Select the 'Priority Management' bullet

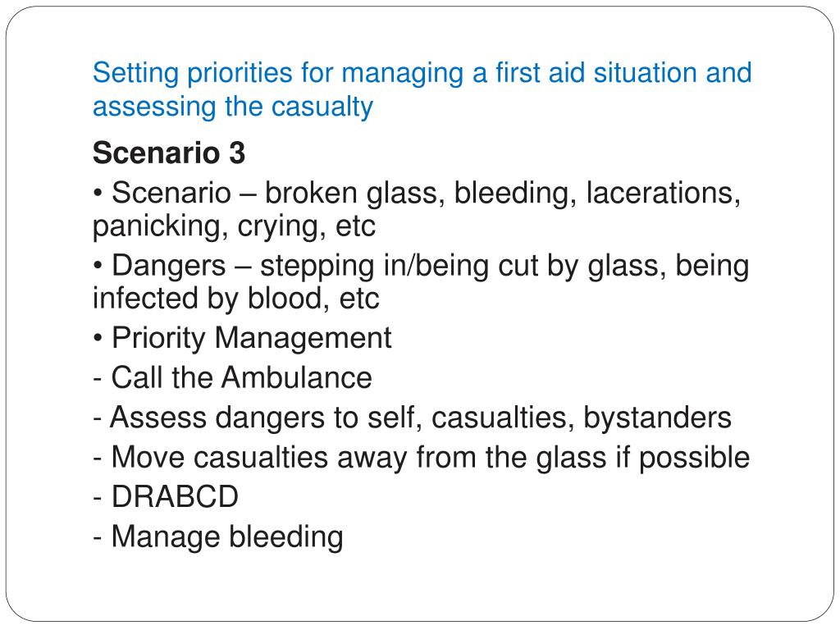pos(242,339)
